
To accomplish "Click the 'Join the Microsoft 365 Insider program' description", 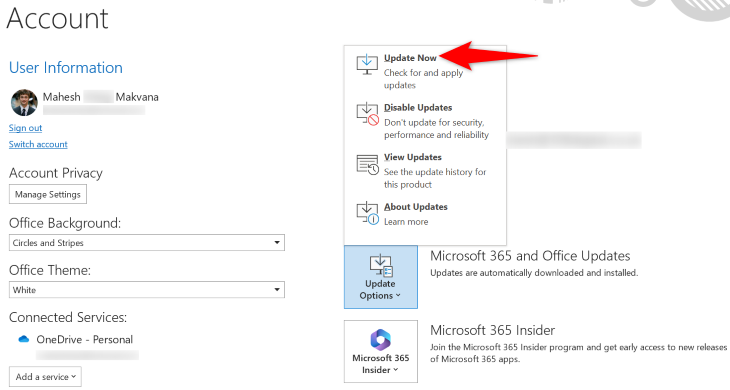I will pos(578,353).
